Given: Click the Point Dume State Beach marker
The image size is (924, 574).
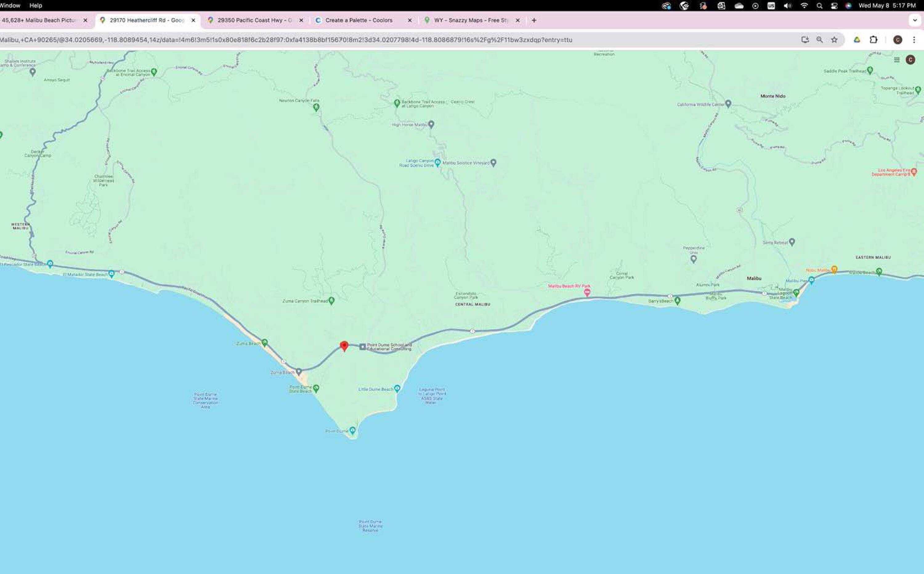Looking at the screenshot, I should pos(316,388).
